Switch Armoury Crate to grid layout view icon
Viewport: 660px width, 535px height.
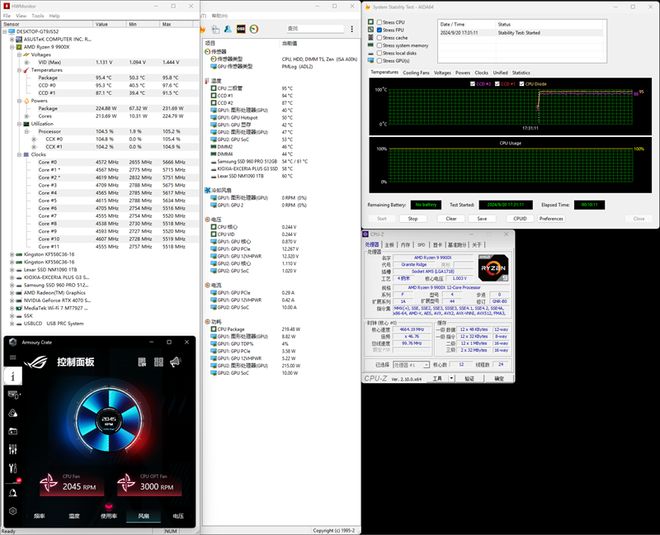[x=159, y=362]
